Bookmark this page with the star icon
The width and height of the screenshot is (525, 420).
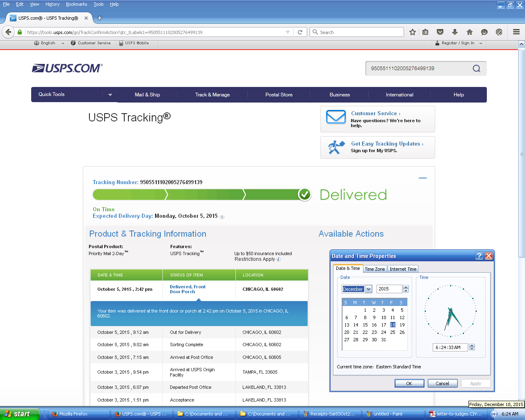413,32
